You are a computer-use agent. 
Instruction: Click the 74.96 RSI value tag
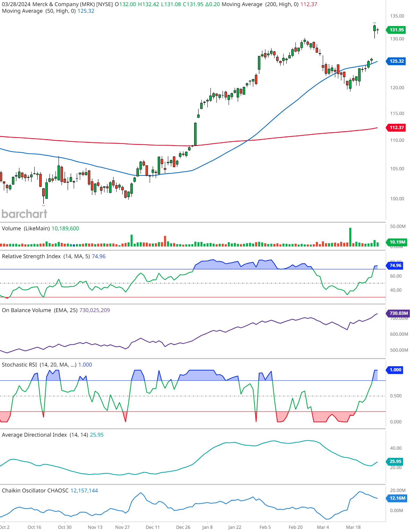pyautogui.click(x=395, y=265)
